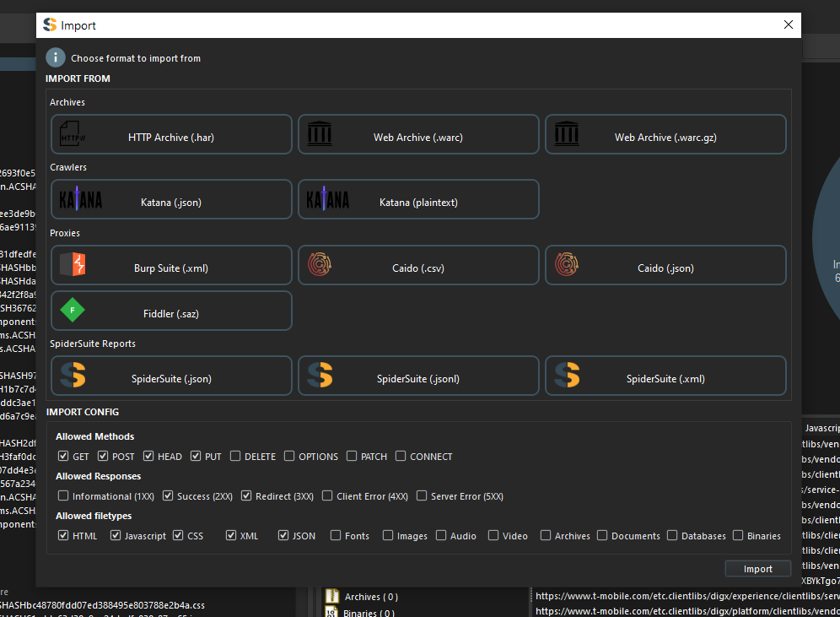Choose SpiderSuite (.json) report import
Image resolution: width=840 pixels, height=617 pixels.
click(x=171, y=376)
